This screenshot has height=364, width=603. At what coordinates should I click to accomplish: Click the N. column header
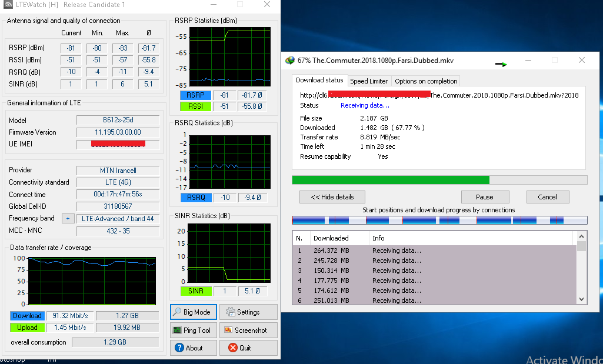tap(301, 238)
